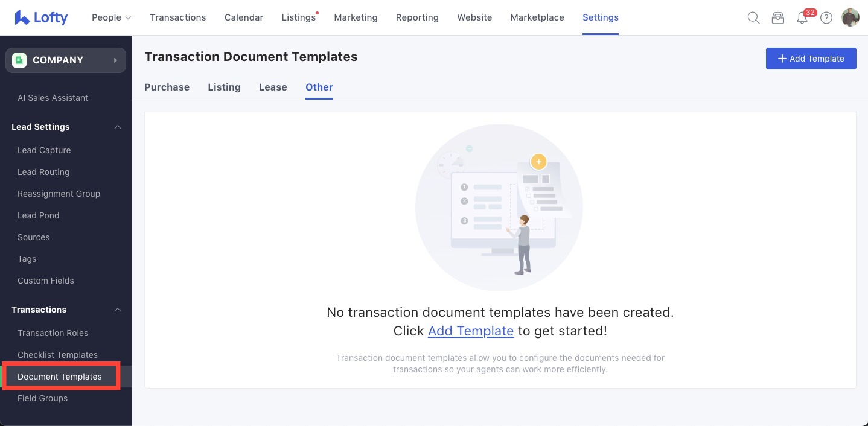
Task: Open Lead Pond settings
Action: coord(39,215)
